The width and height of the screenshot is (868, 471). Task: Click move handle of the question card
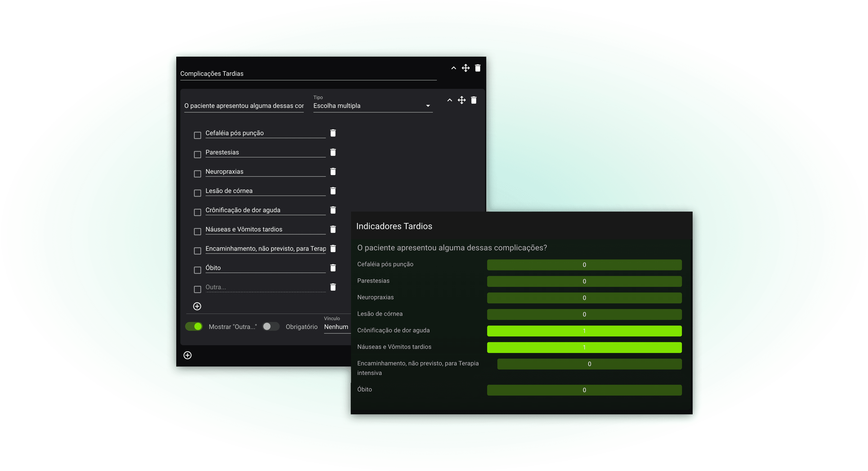[462, 100]
